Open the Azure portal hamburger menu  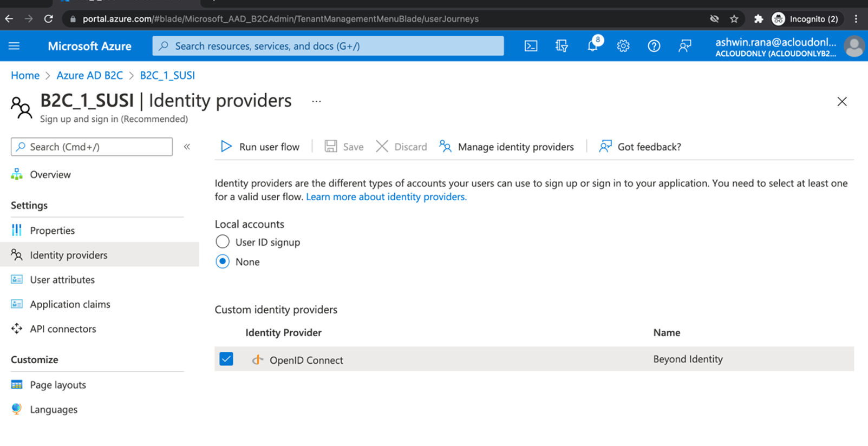pyautogui.click(x=14, y=46)
